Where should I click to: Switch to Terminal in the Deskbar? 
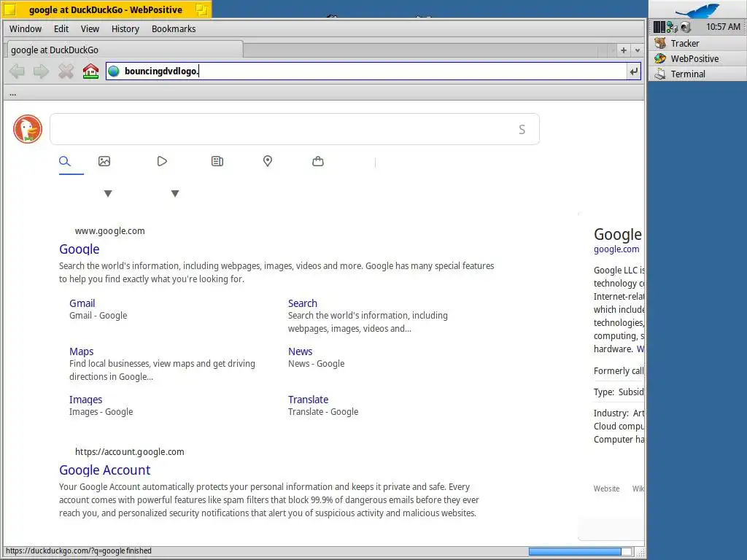pos(697,74)
